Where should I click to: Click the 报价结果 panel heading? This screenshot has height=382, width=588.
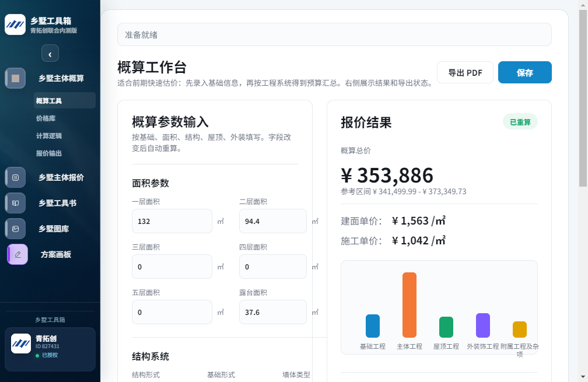click(366, 122)
